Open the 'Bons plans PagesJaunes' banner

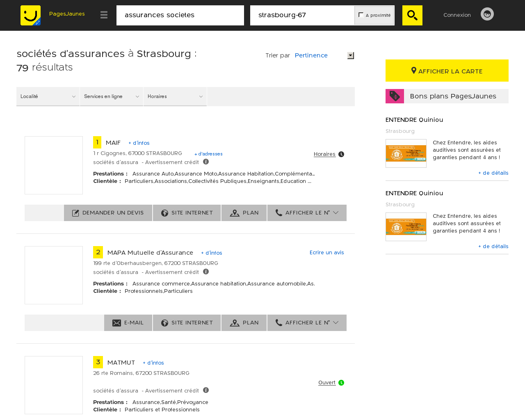(x=447, y=96)
